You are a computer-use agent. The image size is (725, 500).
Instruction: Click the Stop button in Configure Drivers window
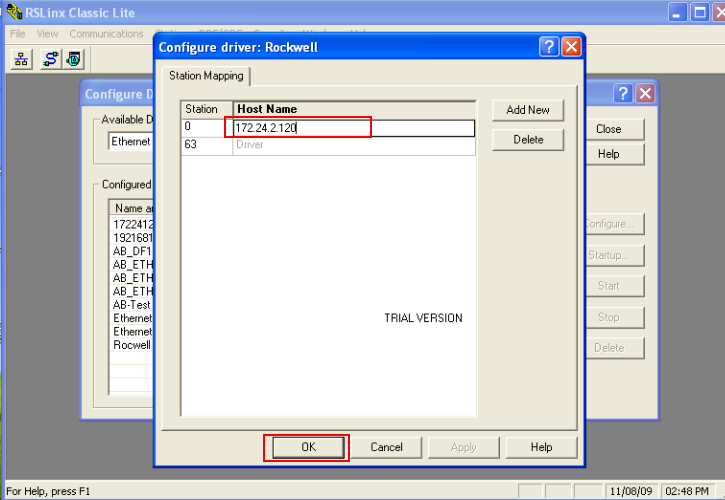tap(614, 317)
